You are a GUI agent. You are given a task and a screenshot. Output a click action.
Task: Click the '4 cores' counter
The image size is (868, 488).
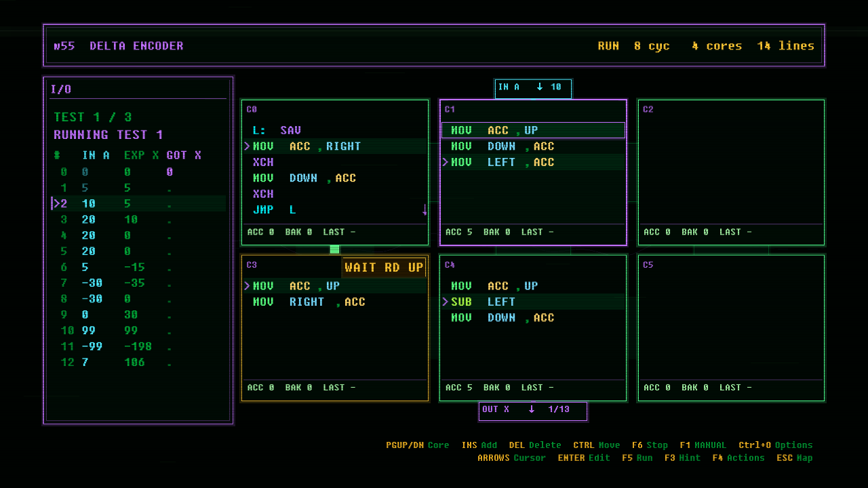click(717, 46)
